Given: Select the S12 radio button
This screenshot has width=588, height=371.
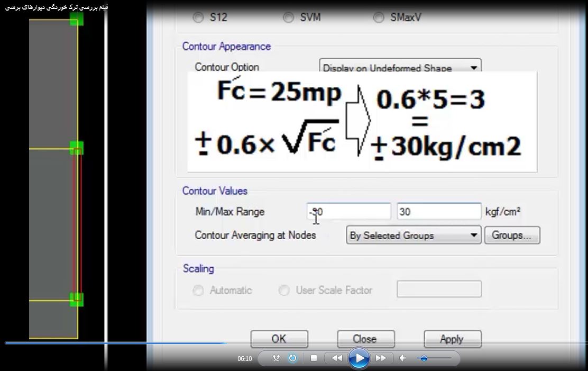Looking at the screenshot, I should tap(198, 18).
